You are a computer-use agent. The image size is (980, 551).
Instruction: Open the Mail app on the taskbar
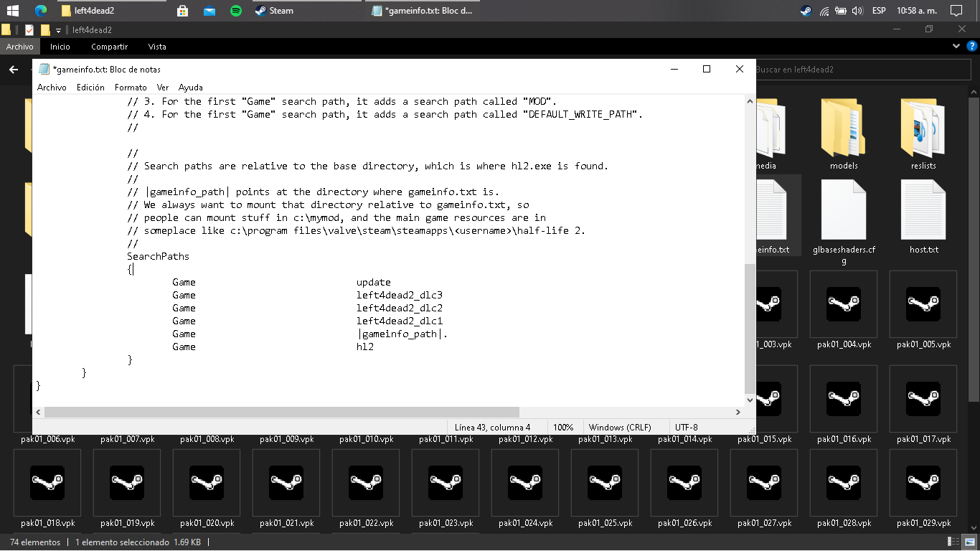(209, 11)
